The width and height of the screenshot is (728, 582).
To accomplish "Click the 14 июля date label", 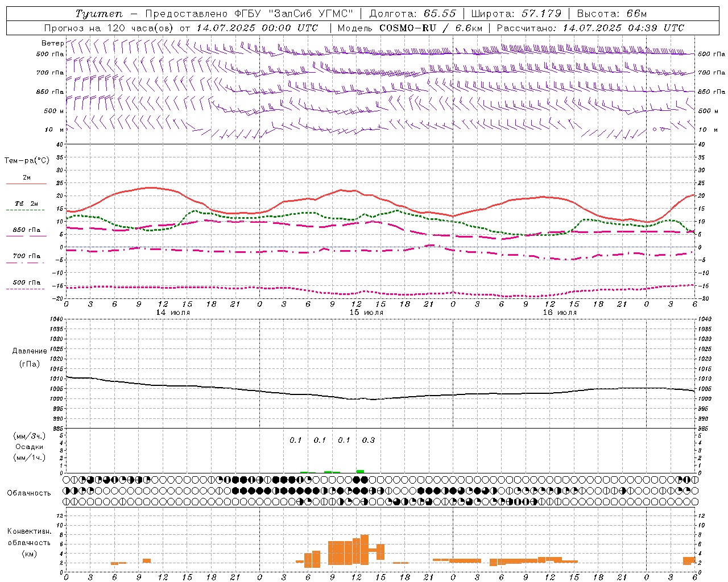I will 173,313.
